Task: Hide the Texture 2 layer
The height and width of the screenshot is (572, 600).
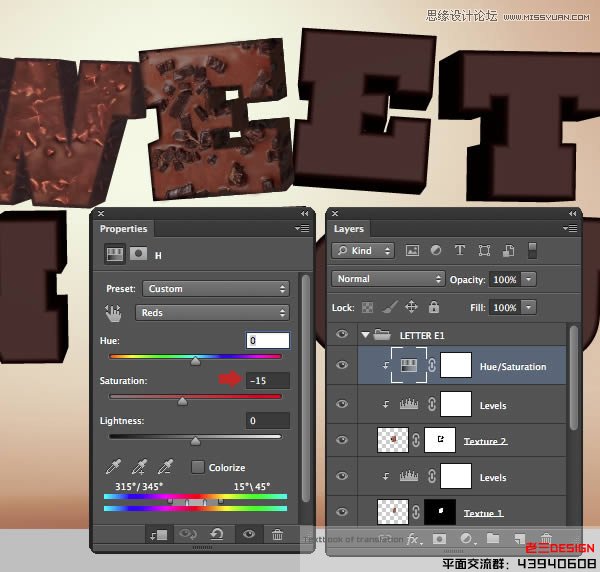Action: (x=342, y=440)
